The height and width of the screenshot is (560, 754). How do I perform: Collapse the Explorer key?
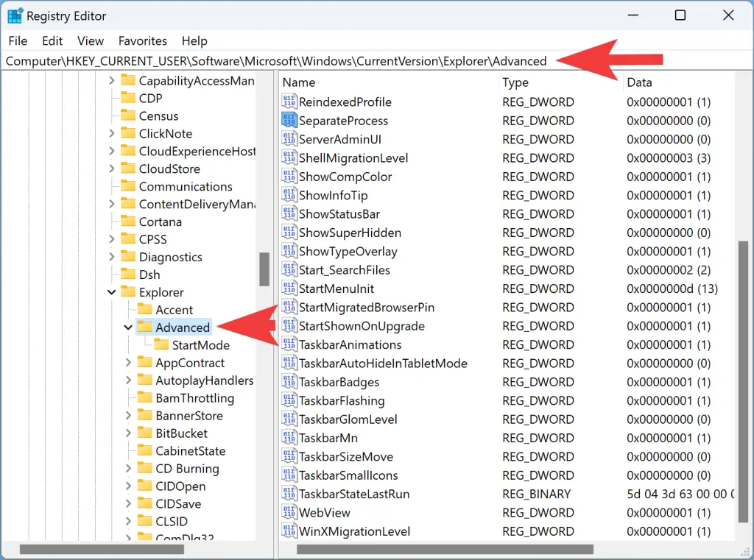[112, 292]
